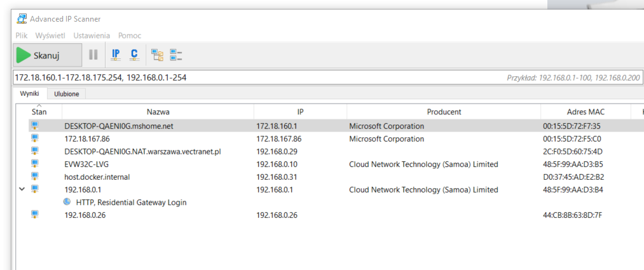Click computer icon for DESKTOP-QAENI0G.mshome.net
The image size is (644, 270).
36,126
